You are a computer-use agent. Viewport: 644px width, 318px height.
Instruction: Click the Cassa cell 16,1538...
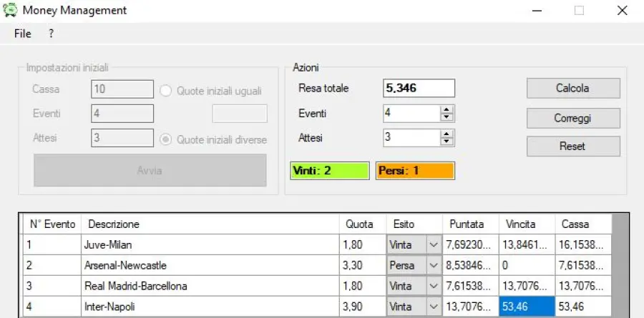point(583,245)
